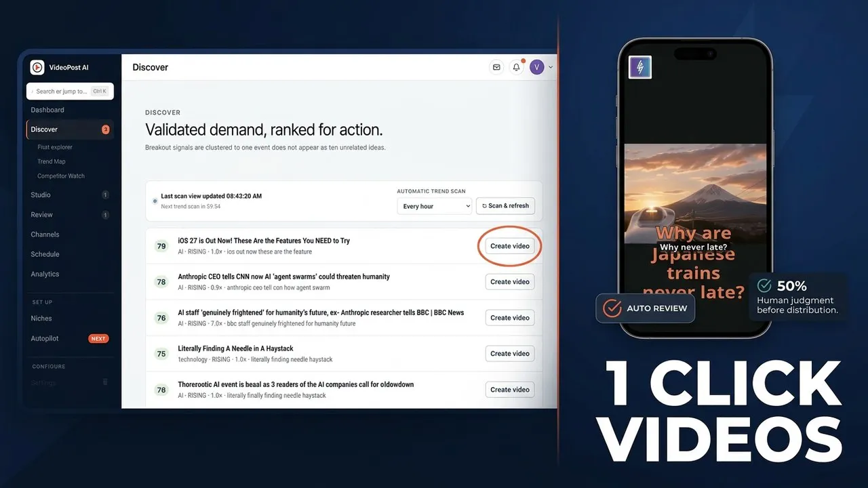Create video for iOS 27 is Out Now
This screenshot has height=488, width=868.
[x=510, y=246]
